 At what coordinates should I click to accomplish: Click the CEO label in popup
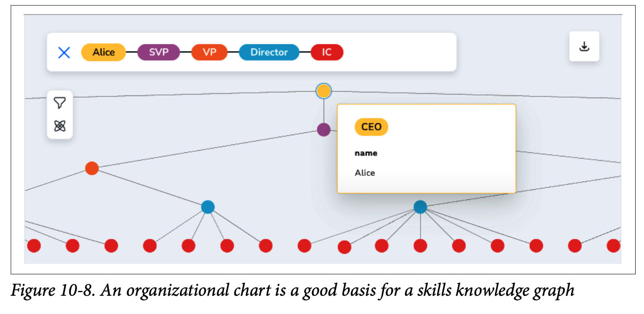point(371,127)
